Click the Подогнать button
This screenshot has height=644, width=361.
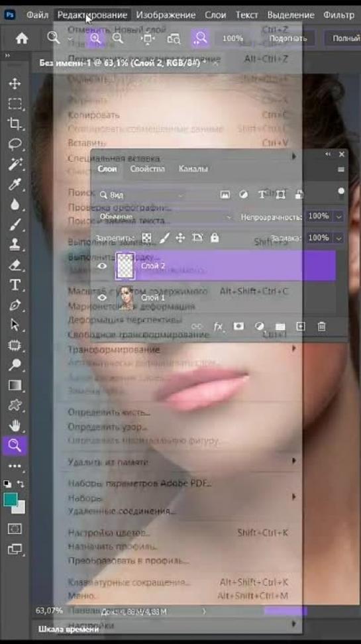coord(288,38)
